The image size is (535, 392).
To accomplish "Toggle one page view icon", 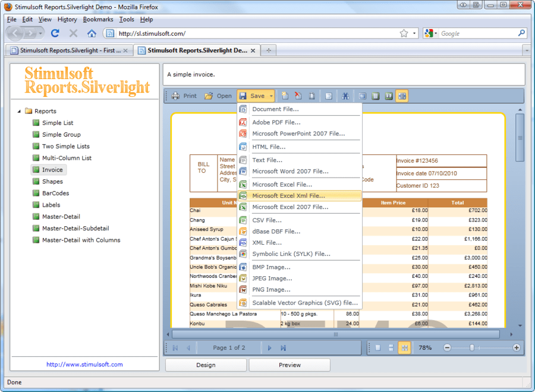I will (x=376, y=96).
